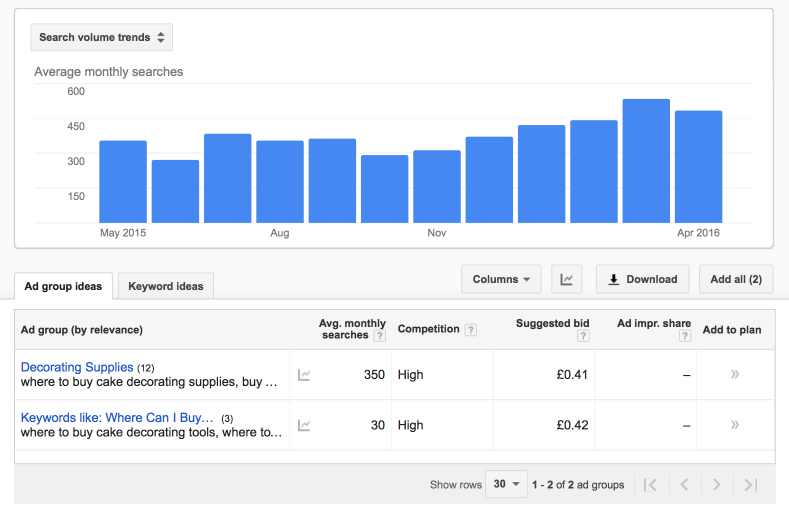Viewport: 789px width, 521px height.
Task: Sort by Ad impr. share header
Action: pos(654,323)
